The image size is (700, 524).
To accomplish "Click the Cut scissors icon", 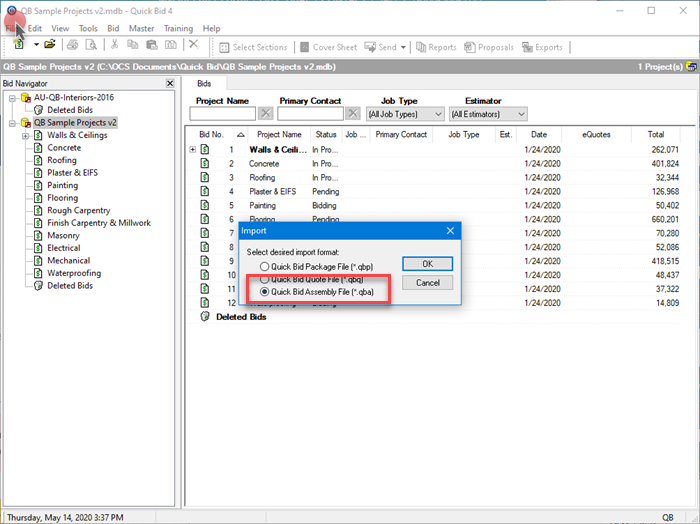I will [115, 44].
